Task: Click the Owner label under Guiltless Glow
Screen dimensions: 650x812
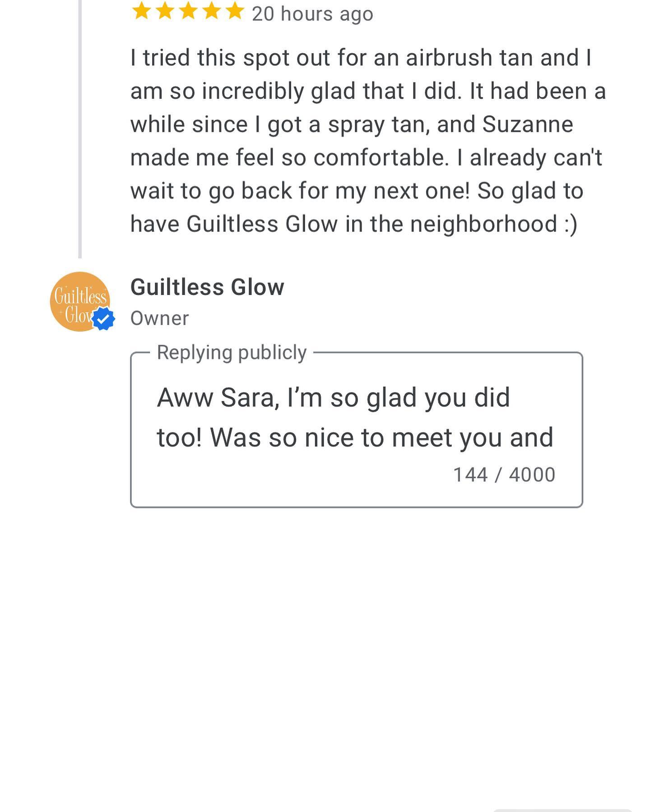Action: pyautogui.click(x=159, y=318)
